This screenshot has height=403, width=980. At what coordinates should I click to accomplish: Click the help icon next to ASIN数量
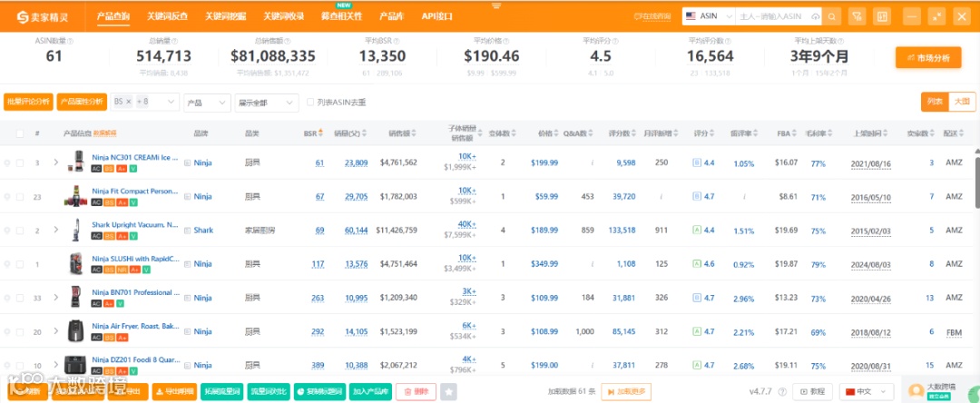(70, 41)
